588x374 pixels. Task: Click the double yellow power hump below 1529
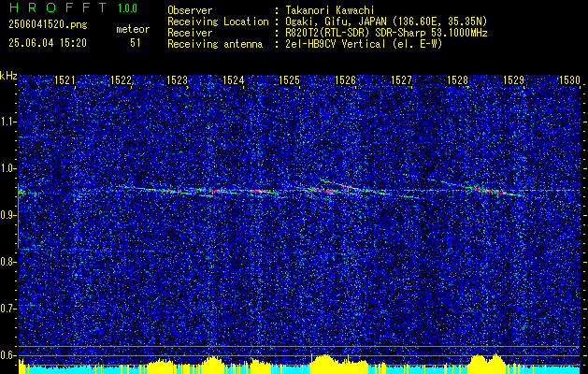486,362
